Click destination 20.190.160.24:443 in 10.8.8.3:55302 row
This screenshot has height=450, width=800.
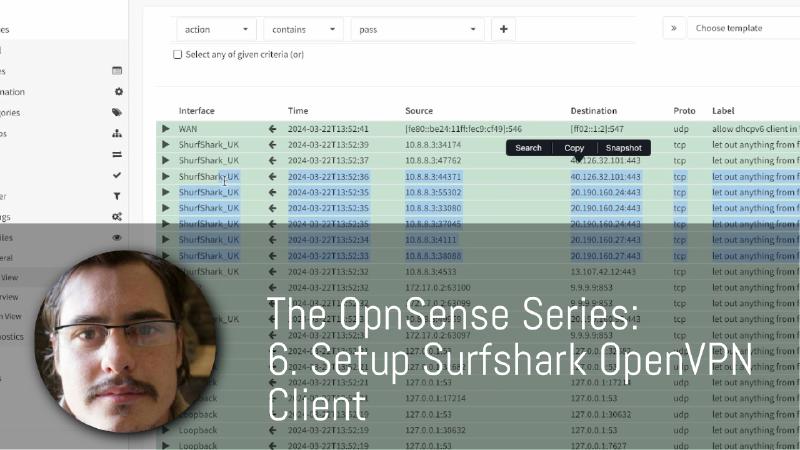[605, 192]
